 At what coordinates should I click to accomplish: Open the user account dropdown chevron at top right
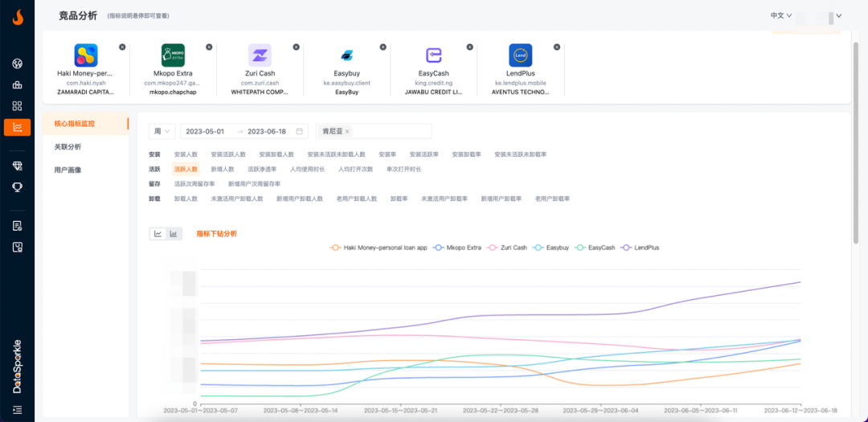pos(839,15)
